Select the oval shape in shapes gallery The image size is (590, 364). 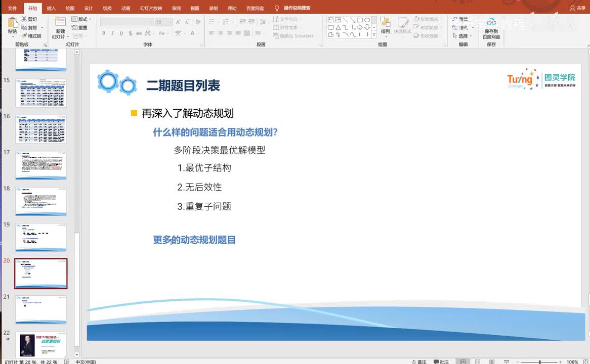coord(367,20)
